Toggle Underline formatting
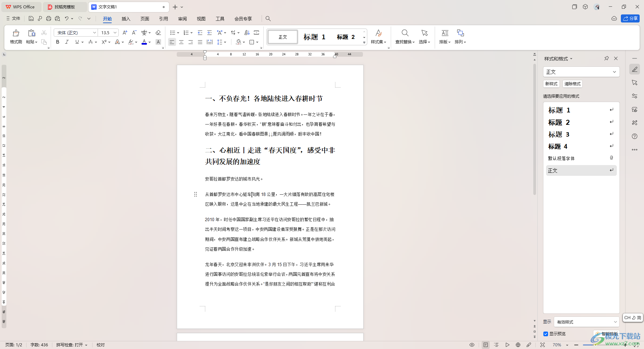 77,42
